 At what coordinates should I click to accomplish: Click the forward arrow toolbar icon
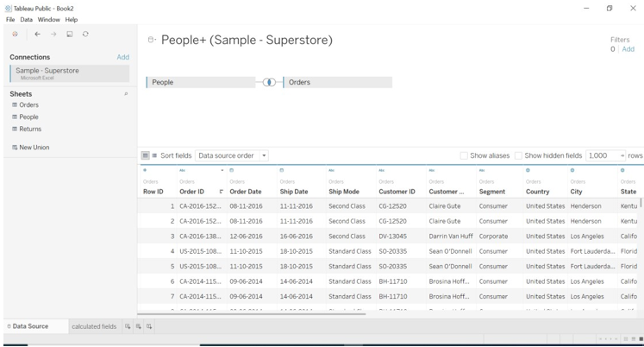coord(53,35)
